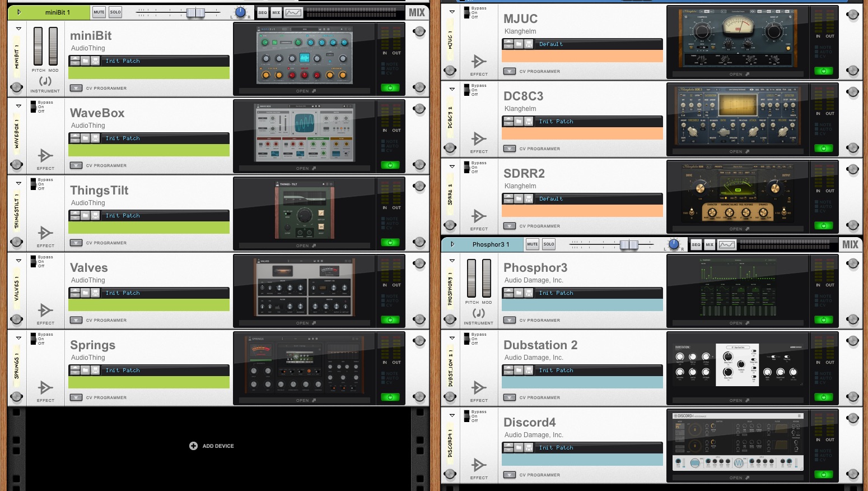This screenshot has height=491, width=868.
Task: Click the save patch disk icon for miniBit
Action: pyautogui.click(x=95, y=61)
